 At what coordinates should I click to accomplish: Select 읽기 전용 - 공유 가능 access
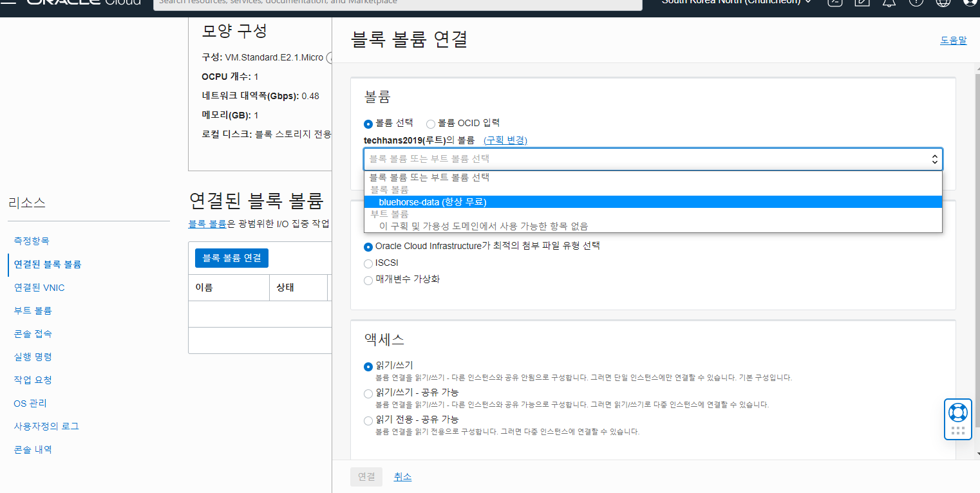click(368, 420)
